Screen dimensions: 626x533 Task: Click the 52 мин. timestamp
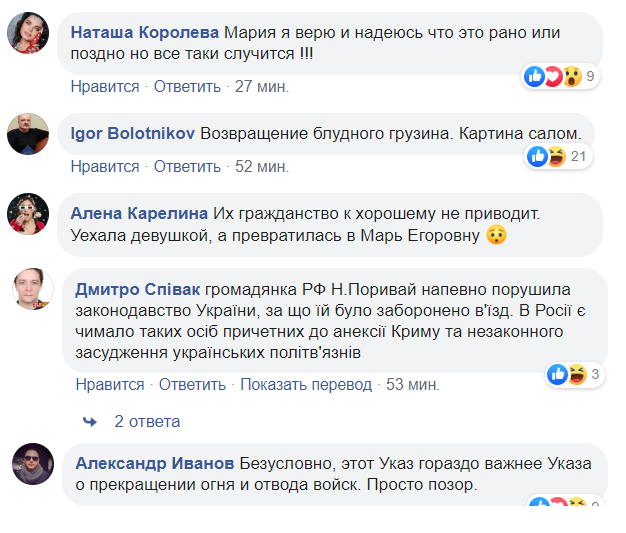[x=262, y=166]
